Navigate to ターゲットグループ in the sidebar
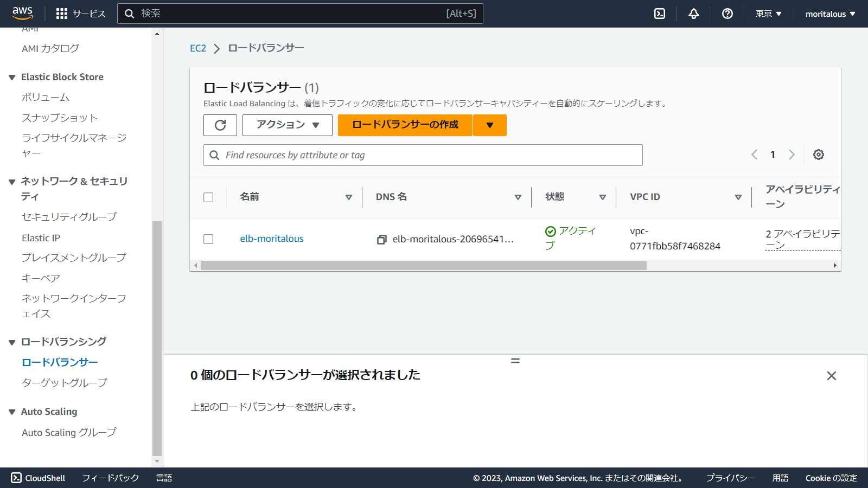Viewport: 868px width, 488px height. (63, 382)
